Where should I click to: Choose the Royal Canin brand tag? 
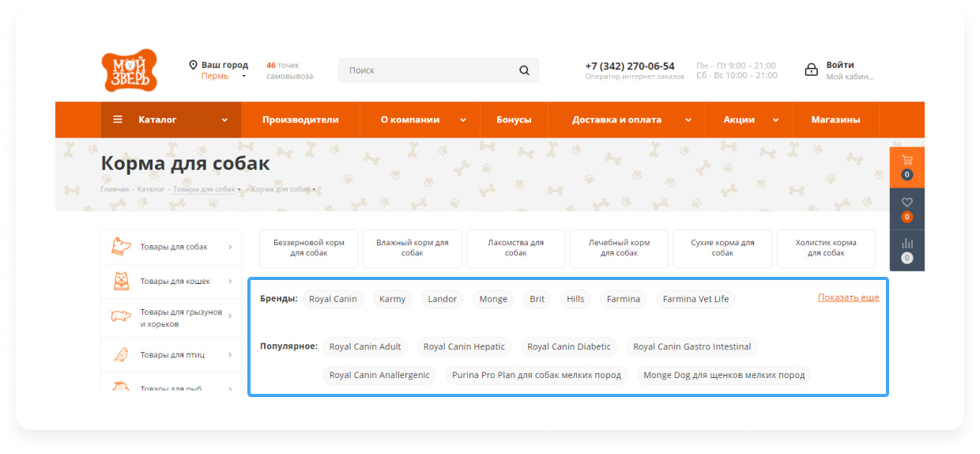pyautogui.click(x=333, y=299)
